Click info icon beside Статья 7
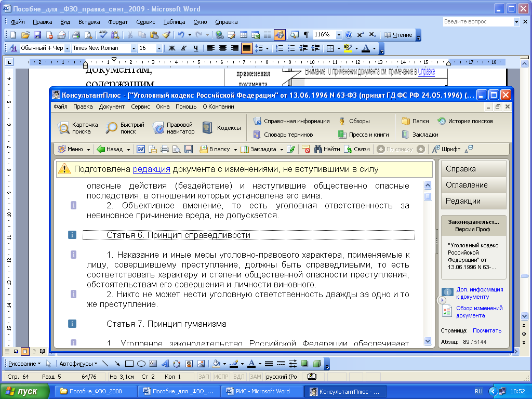The width and height of the screenshot is (532, 399). 72,324
